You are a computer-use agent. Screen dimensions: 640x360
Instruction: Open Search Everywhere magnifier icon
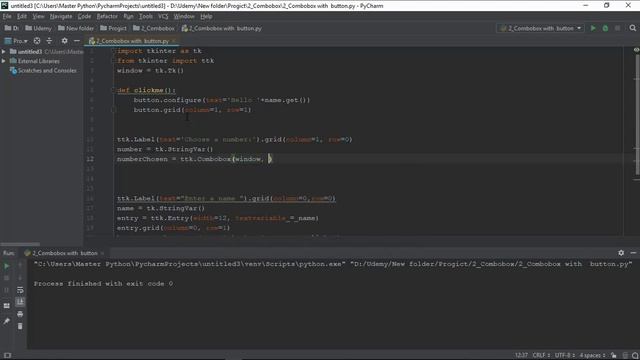(x=633, y=28)
